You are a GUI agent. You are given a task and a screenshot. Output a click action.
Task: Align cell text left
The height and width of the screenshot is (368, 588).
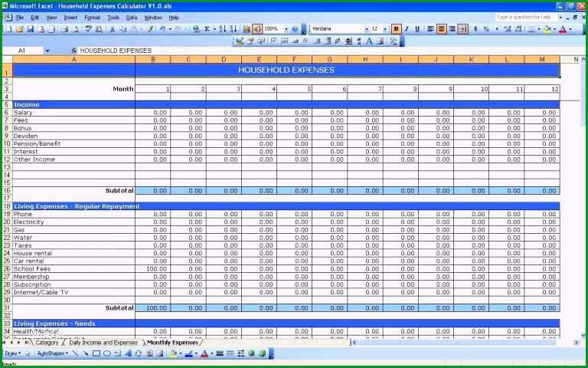[x=430, y=29]
